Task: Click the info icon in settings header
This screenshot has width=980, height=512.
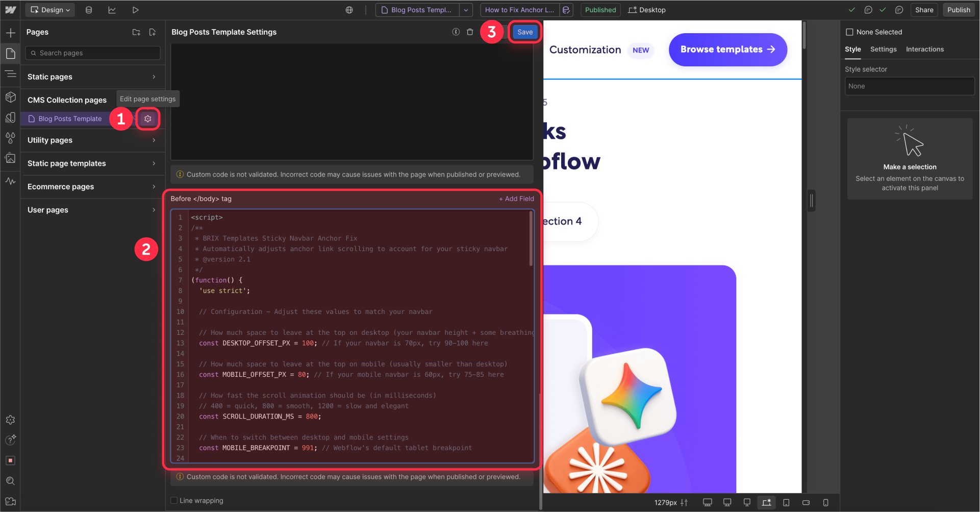Action: pyautogui.click(x=456, y=32)
